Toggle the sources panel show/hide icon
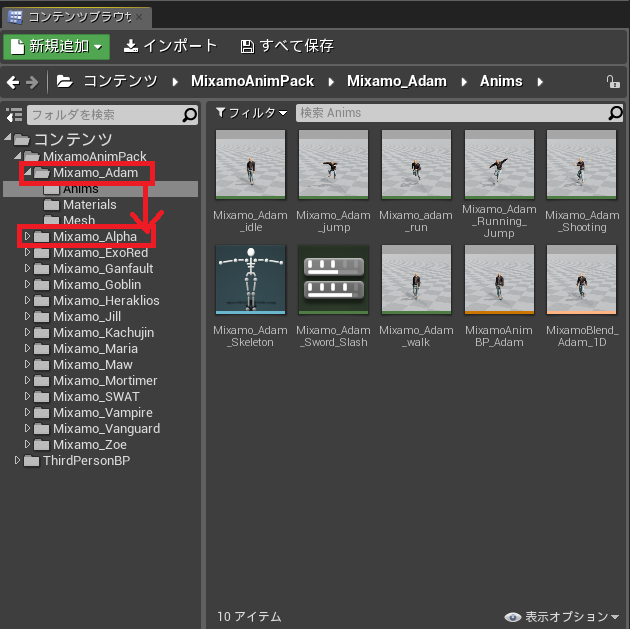The height and width of the screenshot is (629, 630). (x=14, y=115)
